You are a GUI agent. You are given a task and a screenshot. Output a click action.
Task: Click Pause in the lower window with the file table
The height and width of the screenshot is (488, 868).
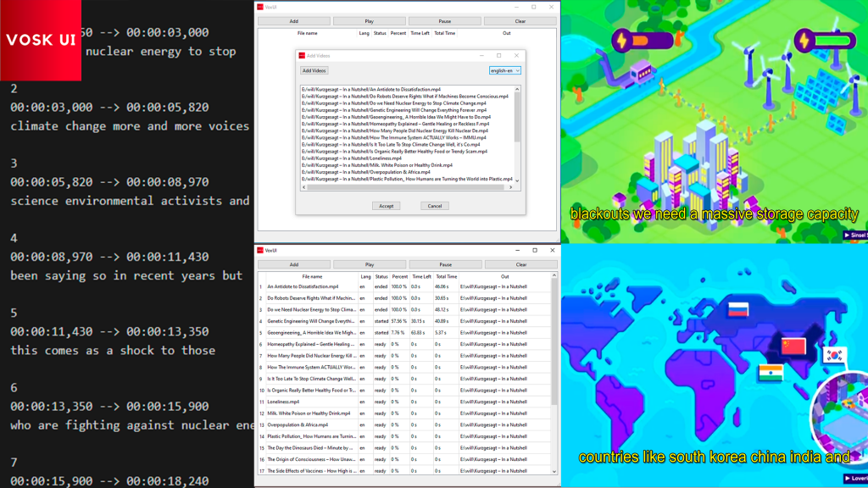445,264
